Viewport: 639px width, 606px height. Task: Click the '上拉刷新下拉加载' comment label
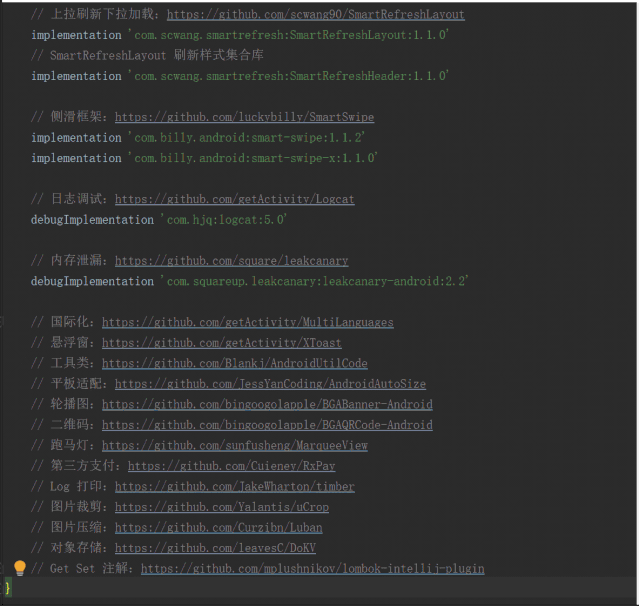(x=102, y=14)
